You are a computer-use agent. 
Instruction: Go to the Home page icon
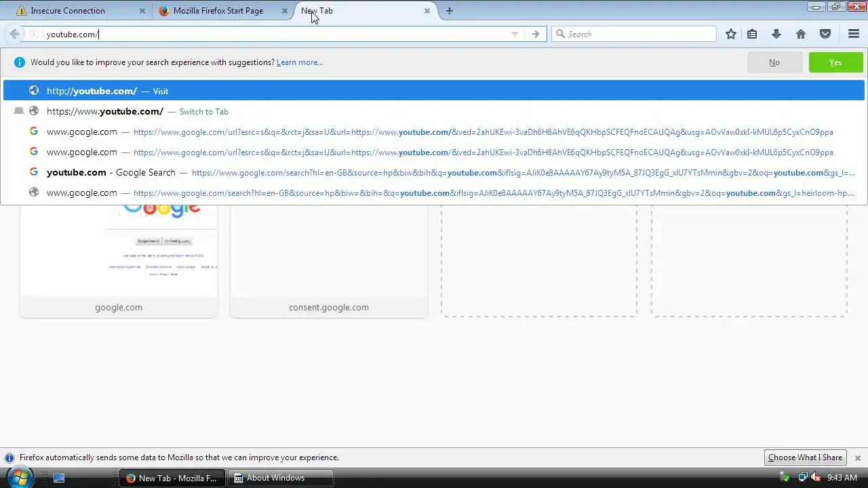click(801, 34)
